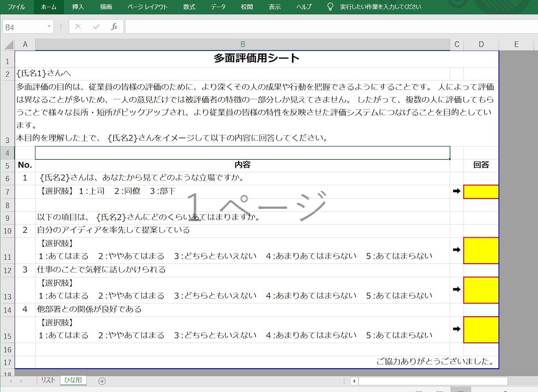Image resolution: width=538 pixels, height=392 pixels.
Task: Select column E header
Action: pyautogui.click(x=516, y=45)
